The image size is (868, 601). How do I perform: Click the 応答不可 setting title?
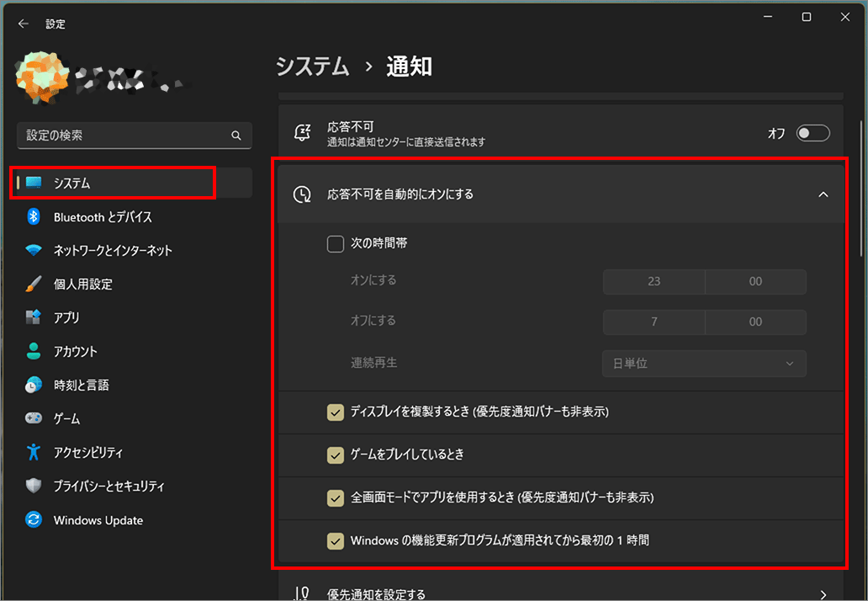point(350,127)
